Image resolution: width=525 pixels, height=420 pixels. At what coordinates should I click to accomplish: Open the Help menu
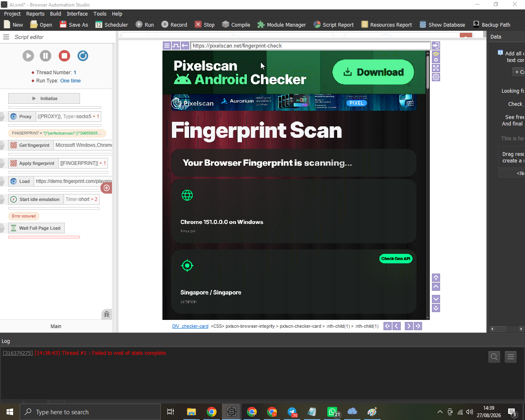click(x=117, y=14)
